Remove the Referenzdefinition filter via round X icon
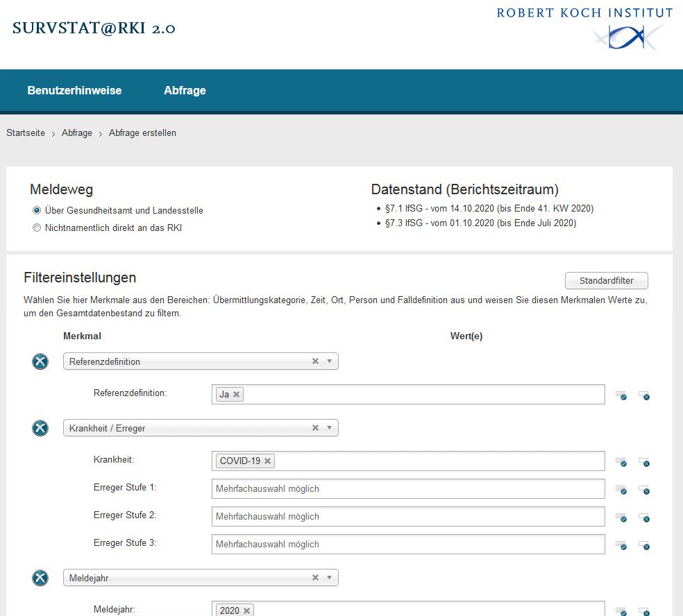The width and height of the screenshot is (683, 616). pyautogui.click(x=40, y=361)
